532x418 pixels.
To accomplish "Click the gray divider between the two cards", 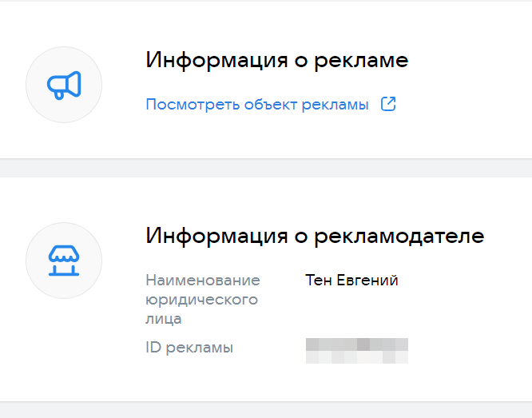I will (266, 168).
